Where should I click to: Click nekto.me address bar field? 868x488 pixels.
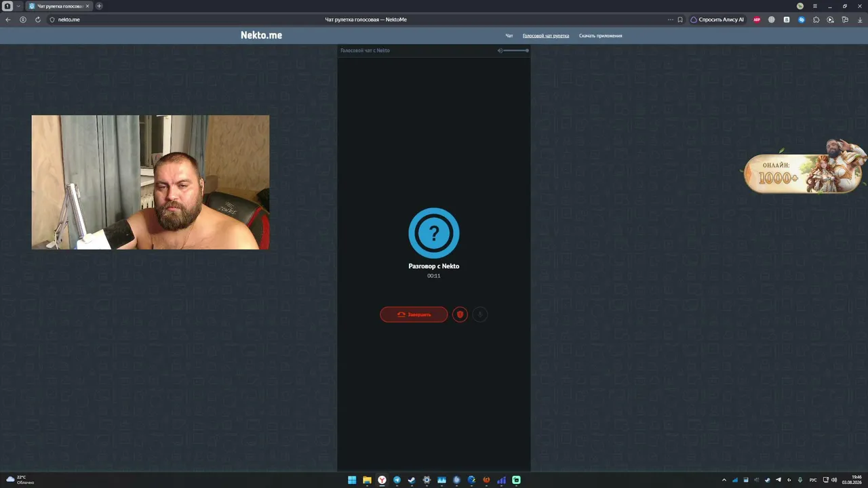coord(366,20)
